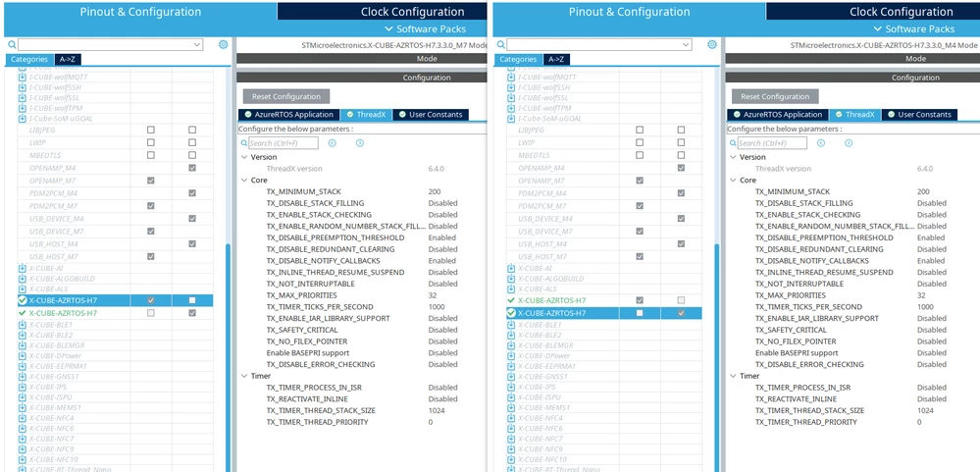Toggle USB_HOST_M7 checkbox in M4 Mode window
The image size is (980, 472).
click(x=640, y=256)
